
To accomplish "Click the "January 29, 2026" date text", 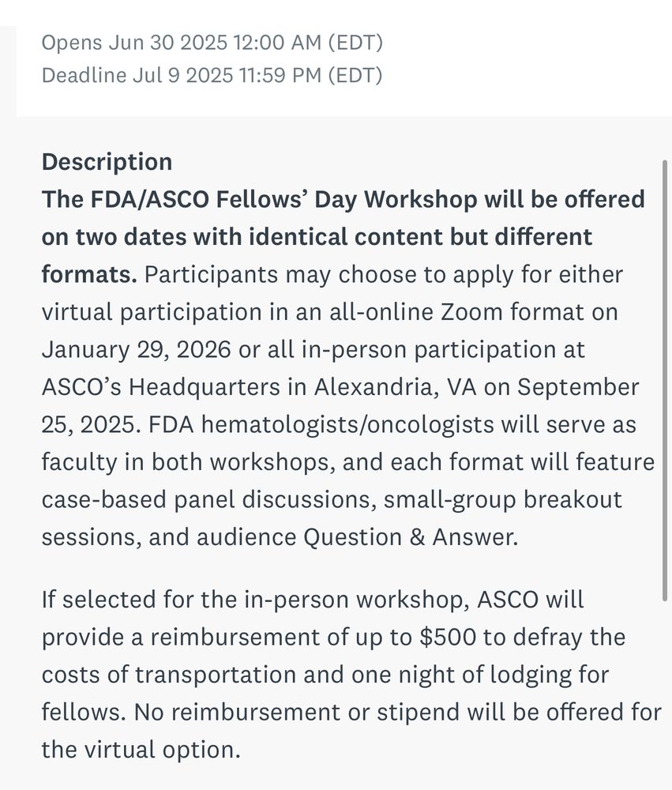I will [136, 350].
